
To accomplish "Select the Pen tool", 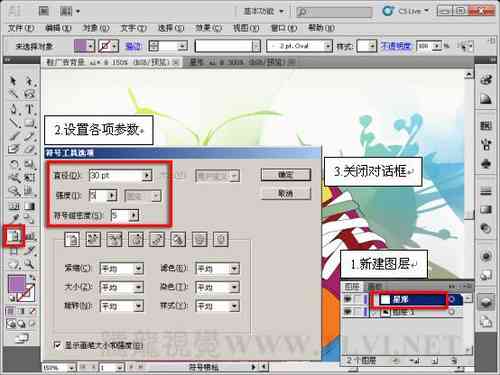I will pos(13,109).
